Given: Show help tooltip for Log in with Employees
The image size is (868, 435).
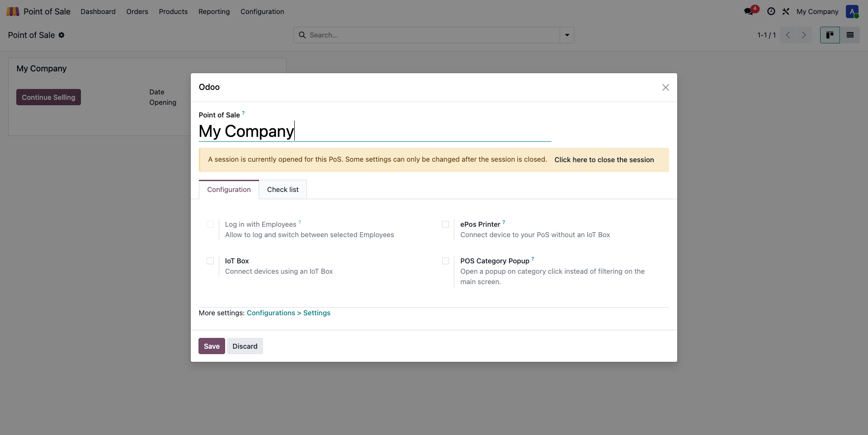Looking at the screenshot, I should coord(300,222).
